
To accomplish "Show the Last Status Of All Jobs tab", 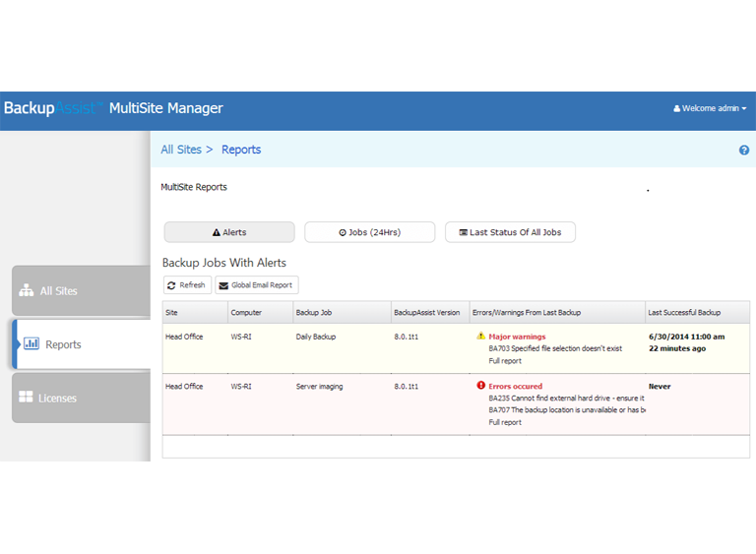I will 510,232.
